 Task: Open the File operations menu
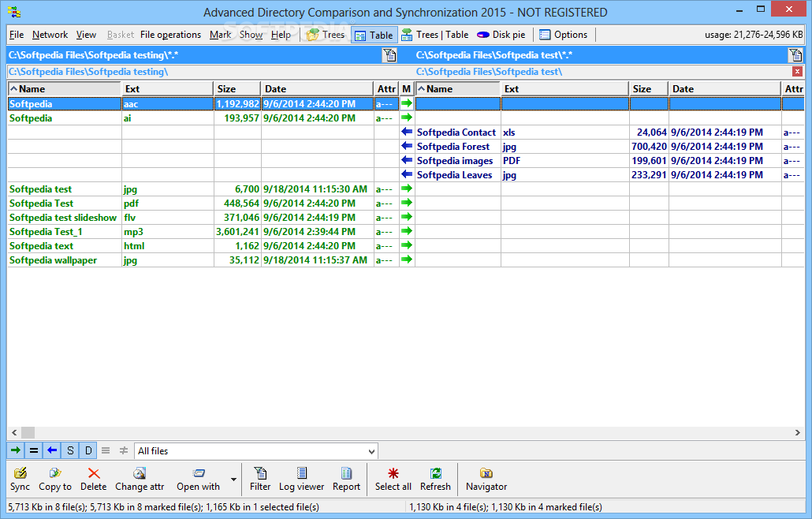point(170,35)
